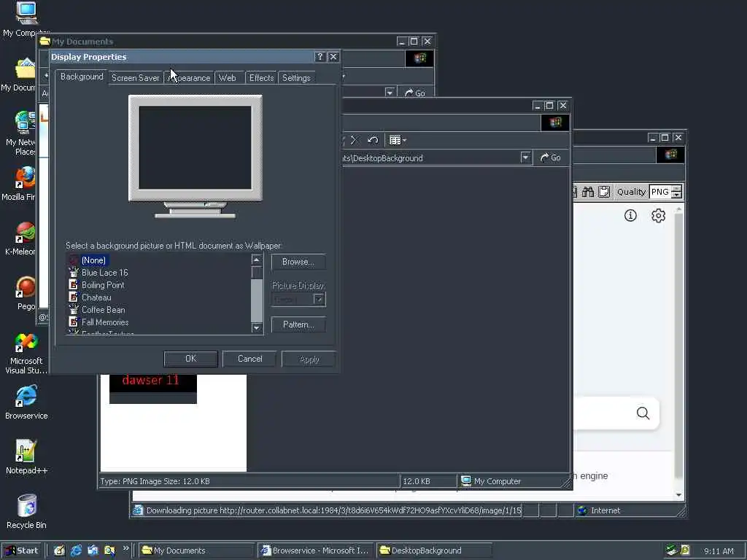Viewport: 747px width, 560px height.
Task: Click the Browservice page scroll down arrow
Action: [679, 495]
